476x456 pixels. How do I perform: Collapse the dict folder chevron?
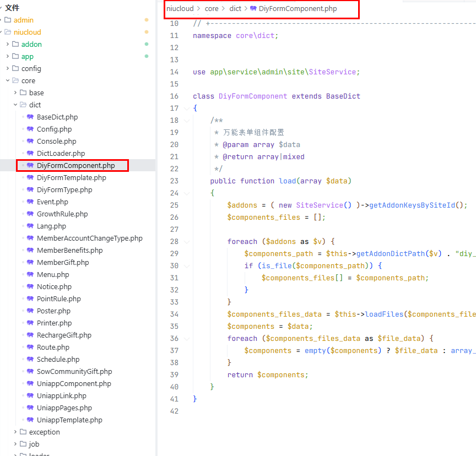click(15, 105)
